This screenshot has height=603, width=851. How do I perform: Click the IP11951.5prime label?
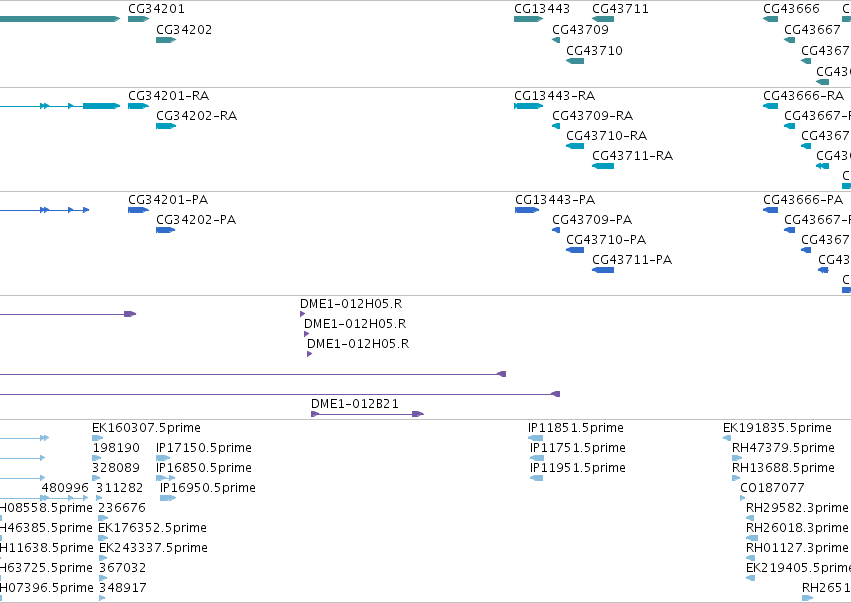[578, 468]
